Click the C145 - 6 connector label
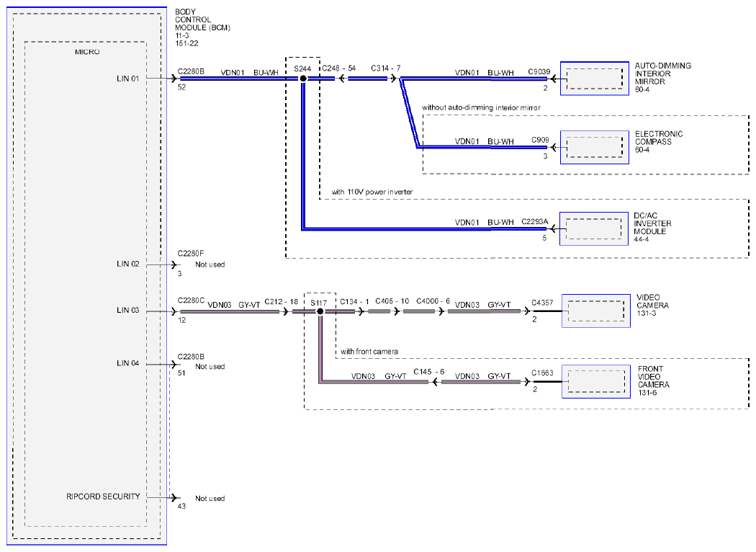Screen dimensions: 756x552 point(429,372)
